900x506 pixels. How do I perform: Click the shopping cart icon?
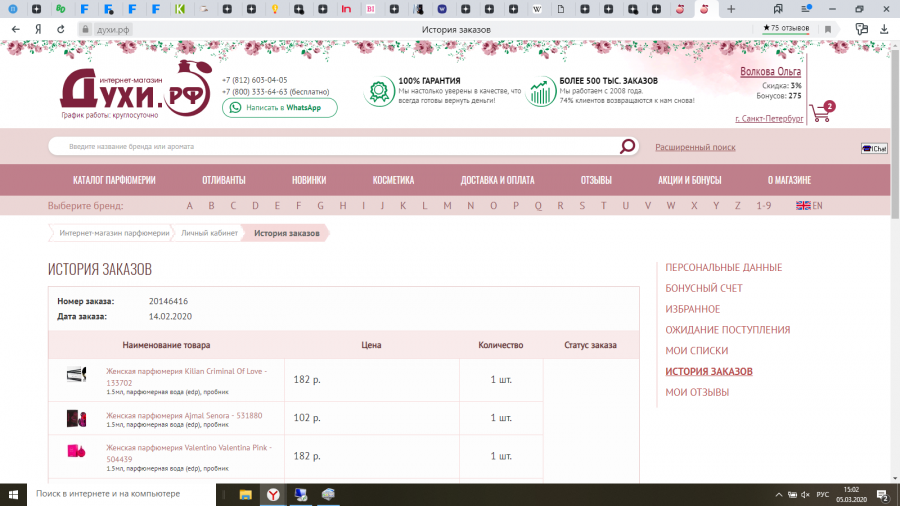point(821,112)
